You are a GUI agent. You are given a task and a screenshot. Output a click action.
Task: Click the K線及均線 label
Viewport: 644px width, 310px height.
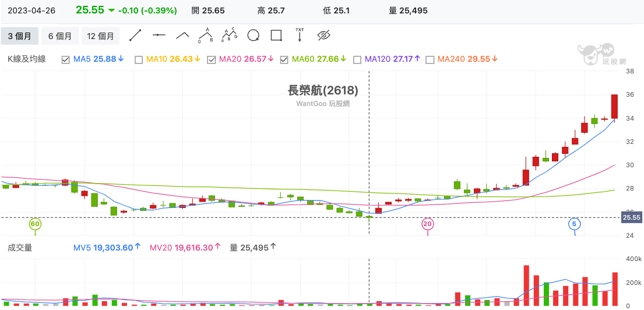(27, 59)
